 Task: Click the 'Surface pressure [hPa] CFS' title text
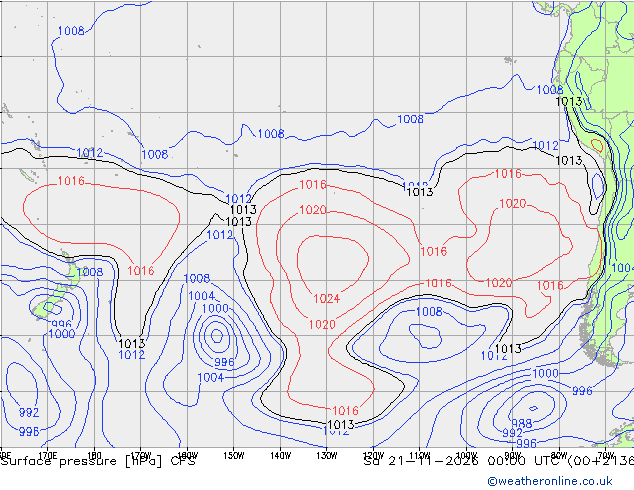click(x=98, y=461)
